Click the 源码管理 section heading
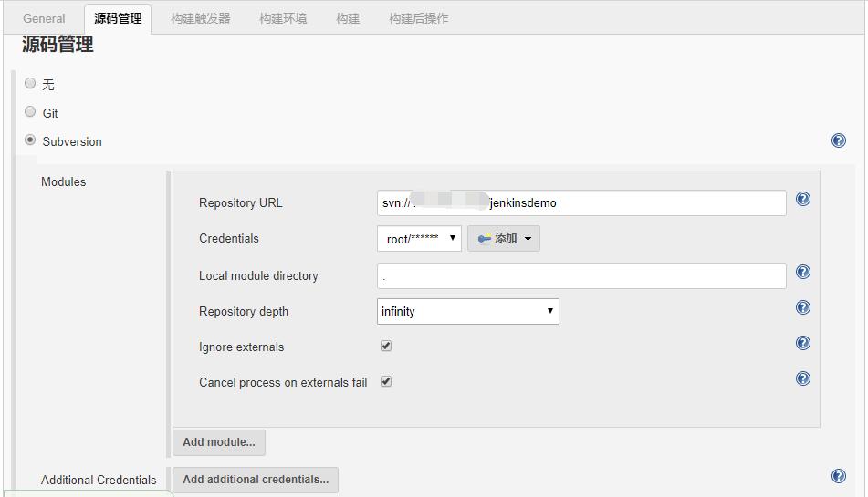Image resolution: width=868 pixels, height=497 pixels. (x=58, y=44)
